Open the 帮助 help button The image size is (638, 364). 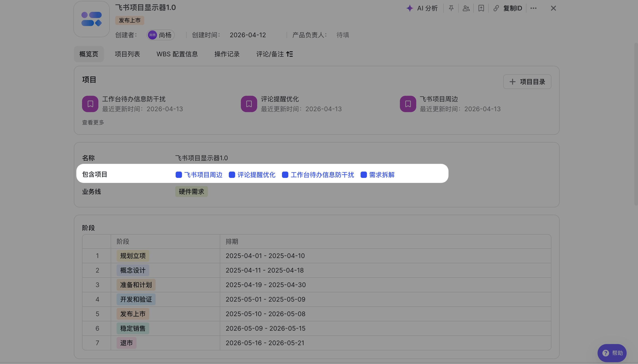click(x=612, y=353)
